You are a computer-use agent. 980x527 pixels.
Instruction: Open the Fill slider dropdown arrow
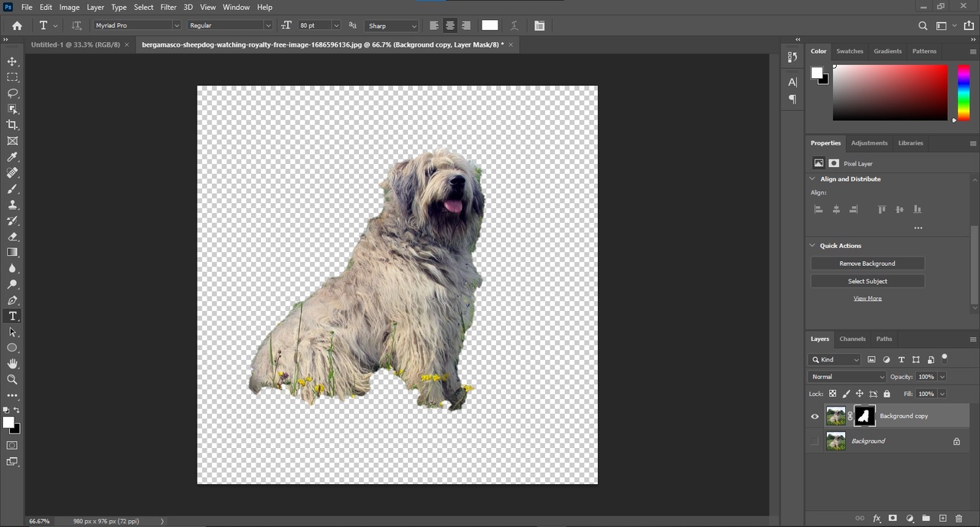coord(942,394)
